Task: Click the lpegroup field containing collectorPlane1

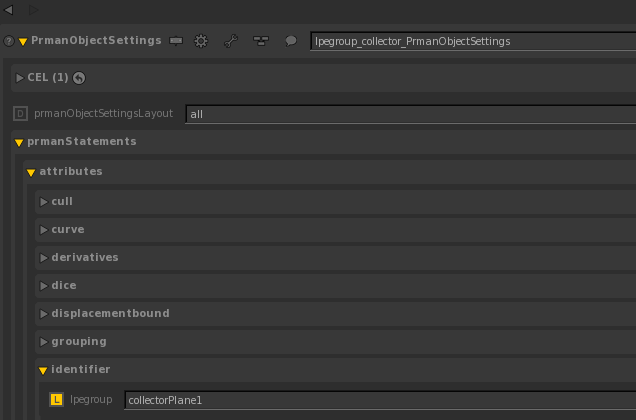Action: click(380, 400)
